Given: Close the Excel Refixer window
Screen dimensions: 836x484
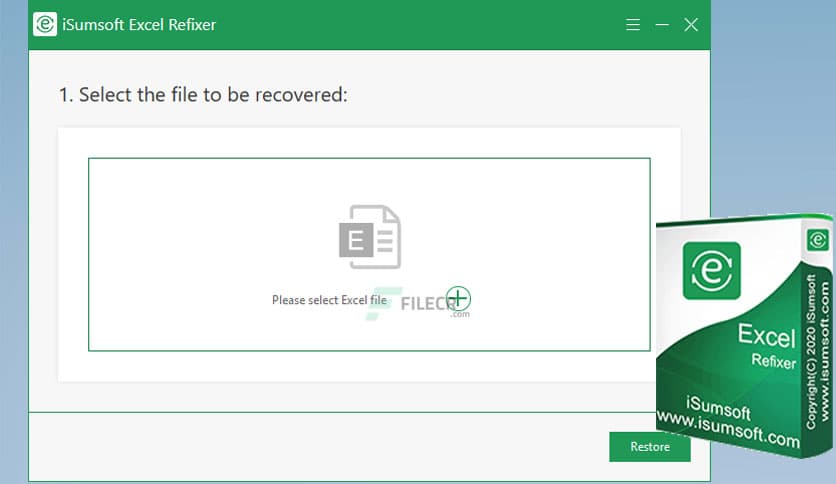Looking at the screenshot, I should point(691,25).
